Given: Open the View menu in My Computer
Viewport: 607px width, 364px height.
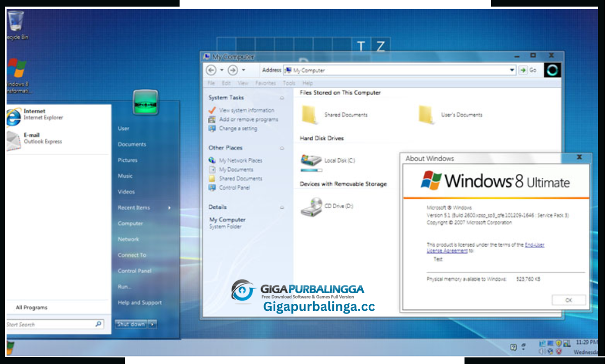Looking at the screenshot, I should click(243, 83).
